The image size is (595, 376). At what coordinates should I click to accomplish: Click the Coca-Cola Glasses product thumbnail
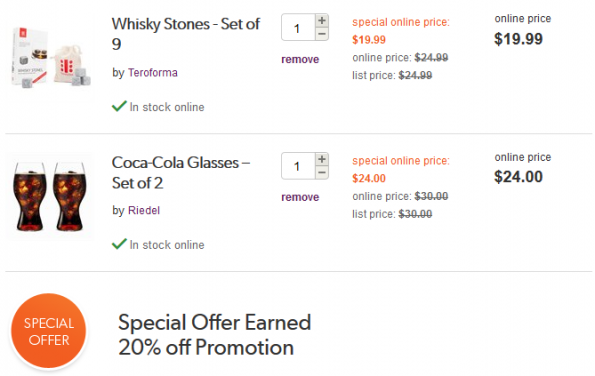50,196
